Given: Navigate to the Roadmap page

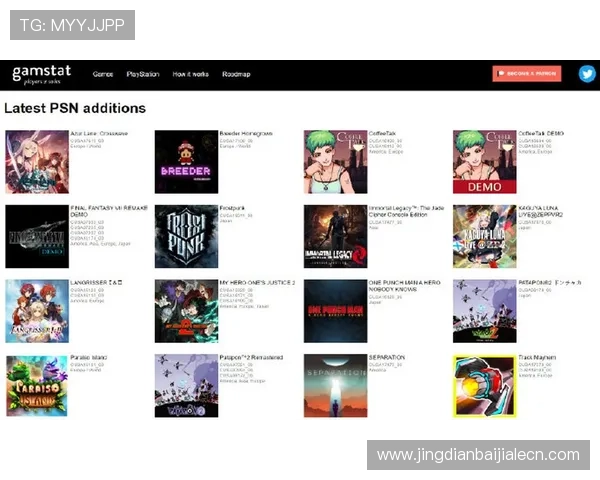Looking at the screenshot, I should click(x=236, y=74).
